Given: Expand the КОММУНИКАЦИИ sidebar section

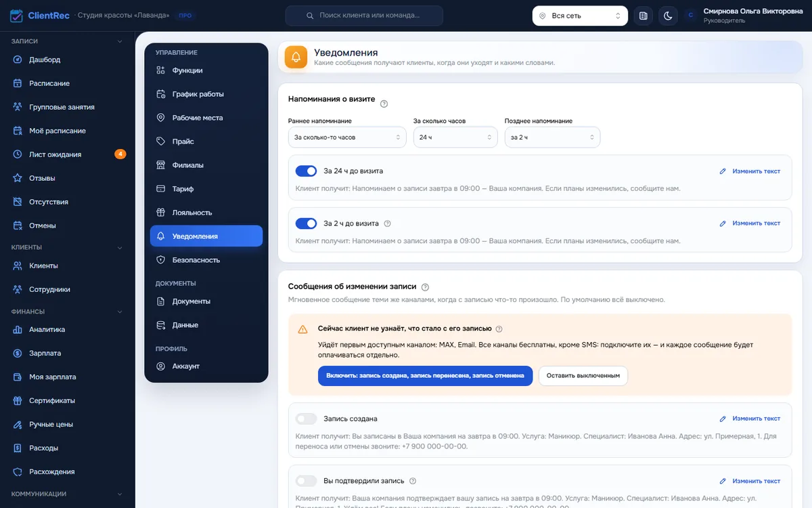Looking at the screenshot, I should [x=68, y=494].
